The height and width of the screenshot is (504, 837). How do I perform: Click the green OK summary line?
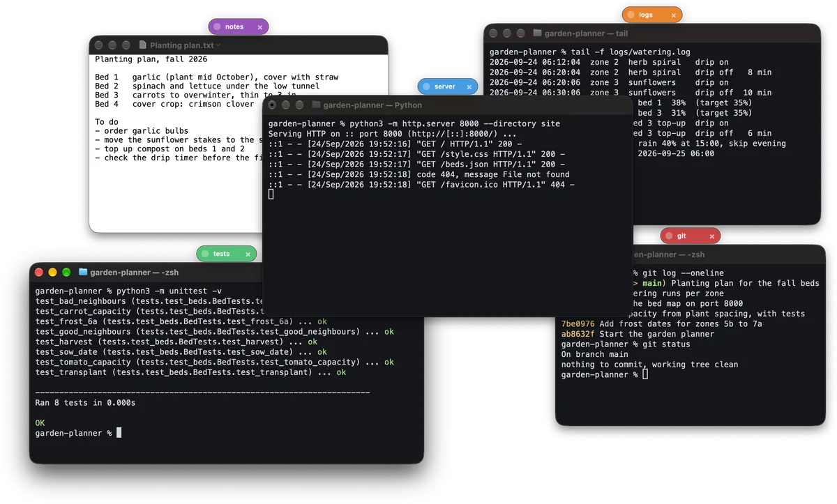tap(40, 423)
